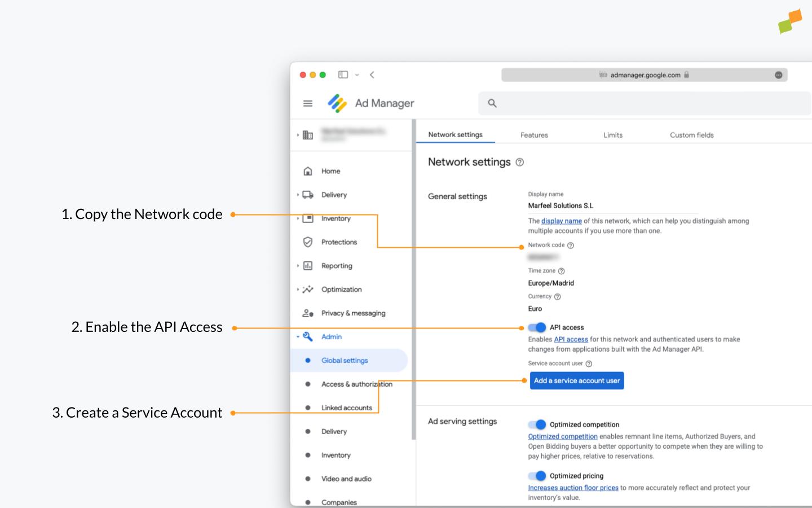Disable the API access toggle

[x=538, y=327]
